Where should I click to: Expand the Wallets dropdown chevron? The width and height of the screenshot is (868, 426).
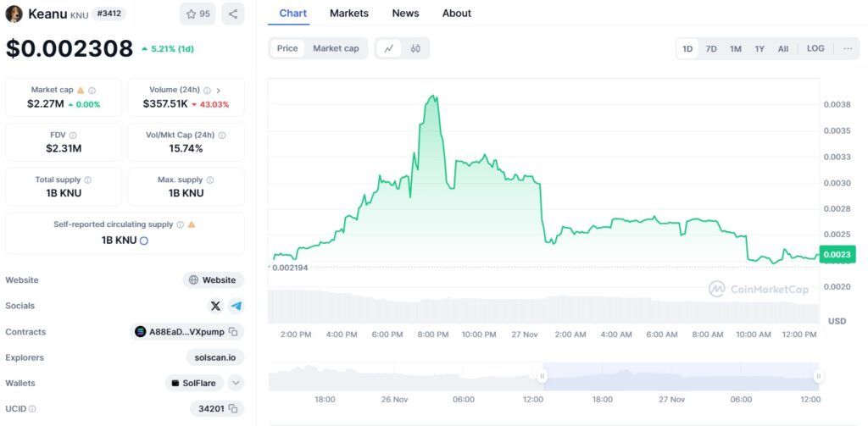236,383
